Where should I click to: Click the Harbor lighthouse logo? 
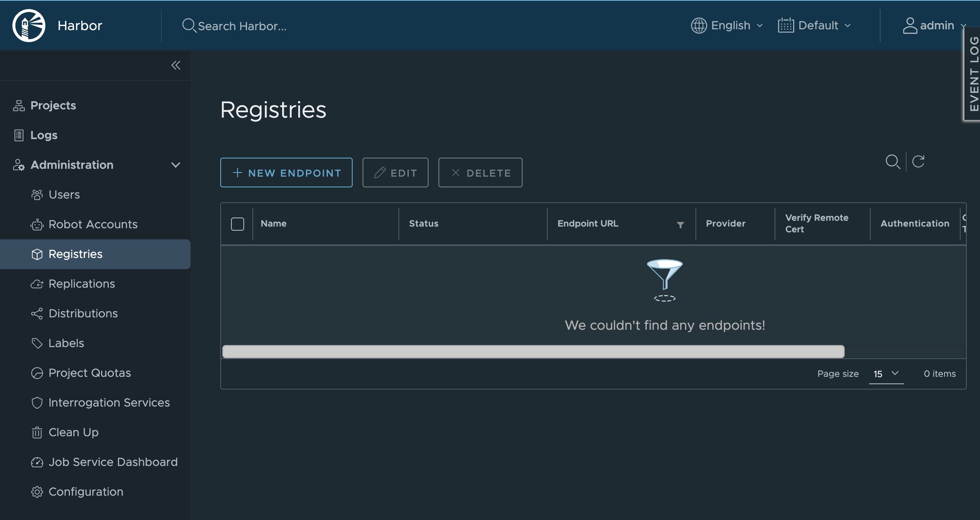(x=28, y=26)
